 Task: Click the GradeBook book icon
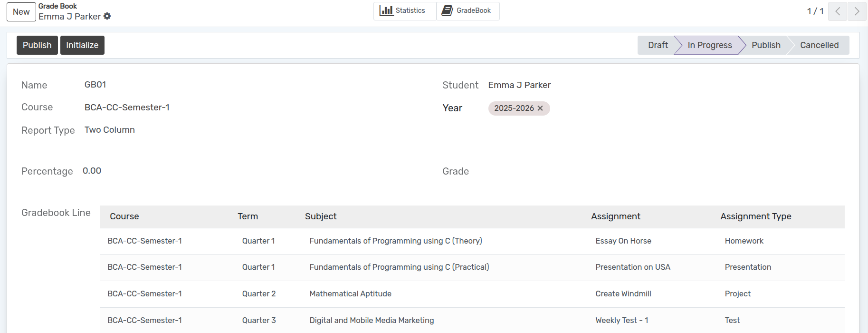click(447, 10)
